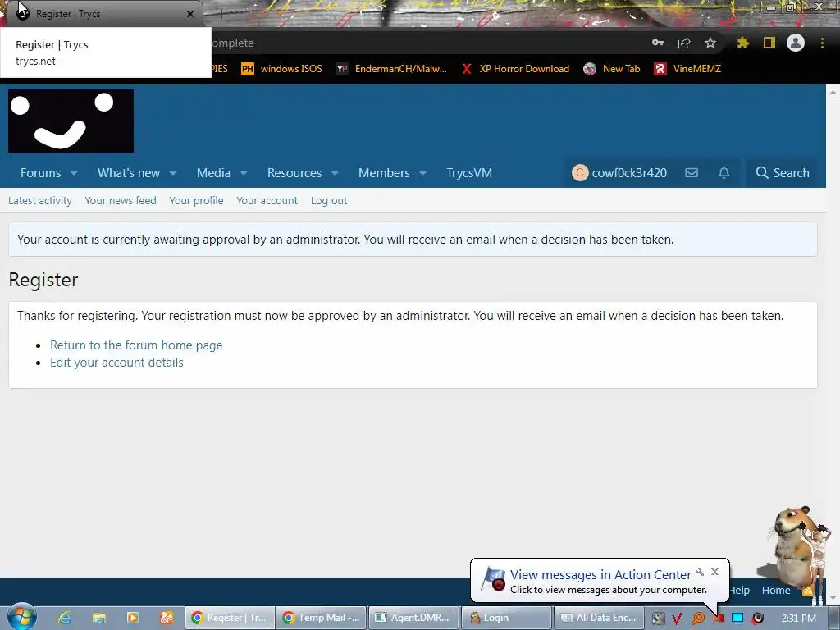840x630 pixels.
Task: Open the inbox envelope icon
Action: point(692,172)
